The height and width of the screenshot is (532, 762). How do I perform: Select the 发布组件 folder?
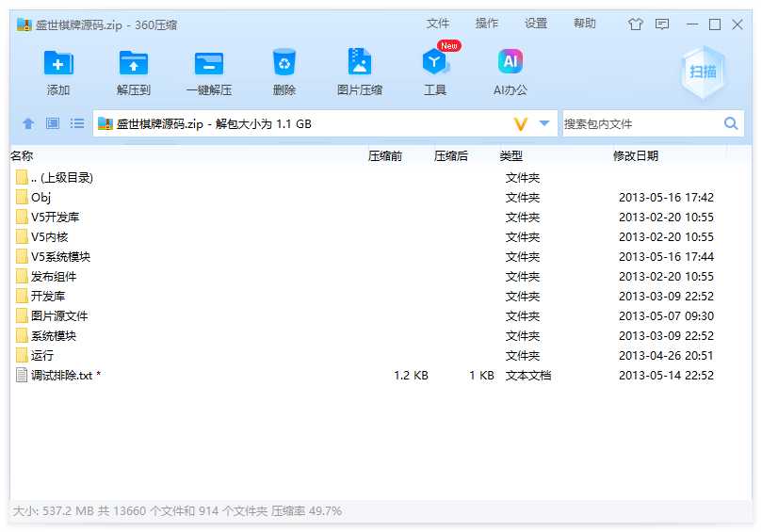click(381, 277)
